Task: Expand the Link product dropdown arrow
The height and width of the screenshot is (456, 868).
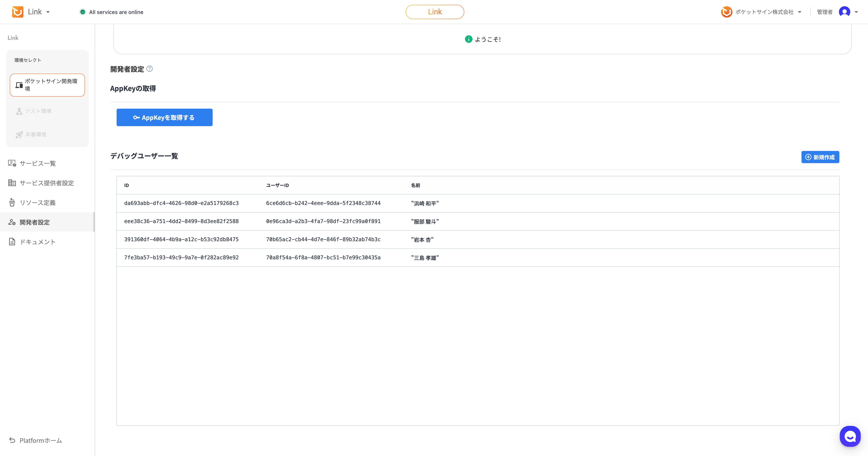Action: pos(48,12)
